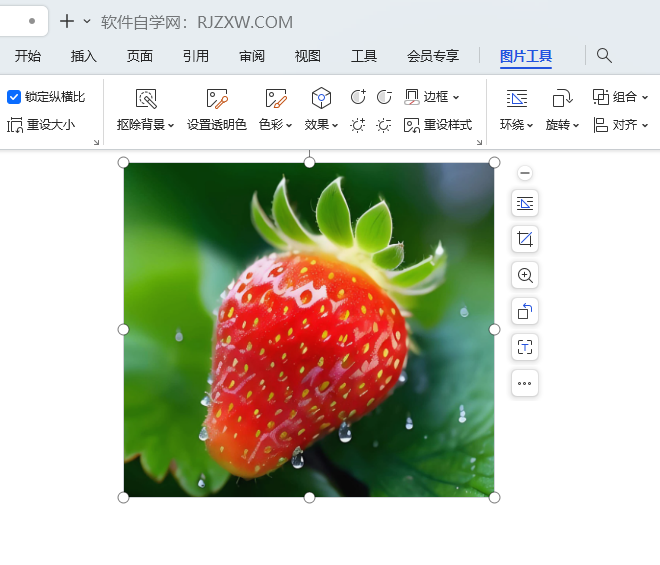This screenshot has width=660, height=565.
Task: Click the 设置透明色 tool
Action: pyautogui.click(x=217, y=109)
